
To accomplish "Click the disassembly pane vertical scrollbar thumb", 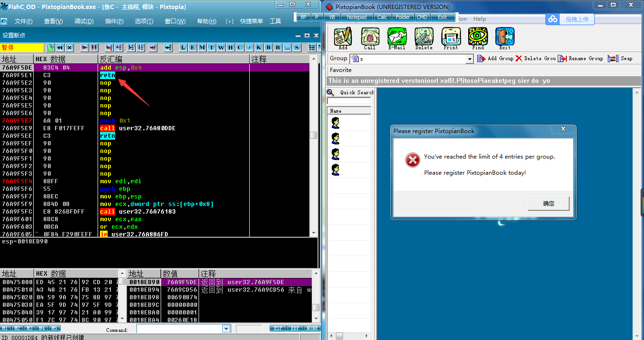I will click(x=314, y=135).
